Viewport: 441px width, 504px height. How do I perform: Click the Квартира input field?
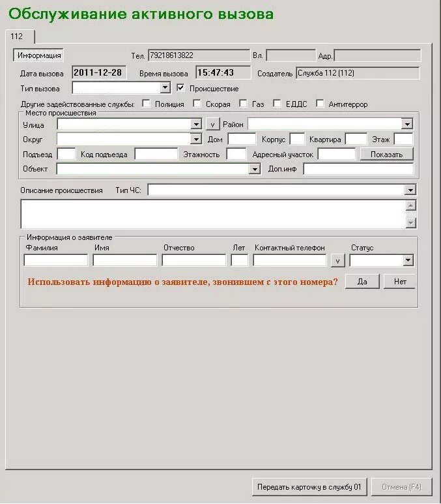(x=356, y=139)
